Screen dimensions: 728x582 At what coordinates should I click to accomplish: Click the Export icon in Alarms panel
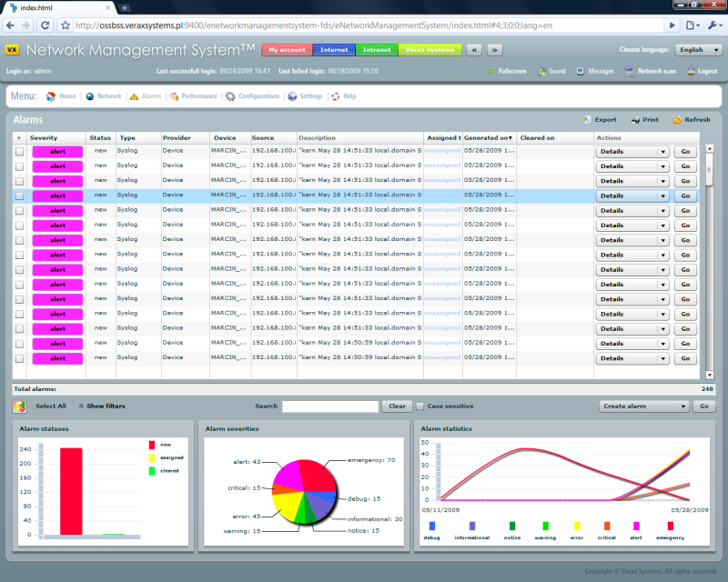point(587,120)
